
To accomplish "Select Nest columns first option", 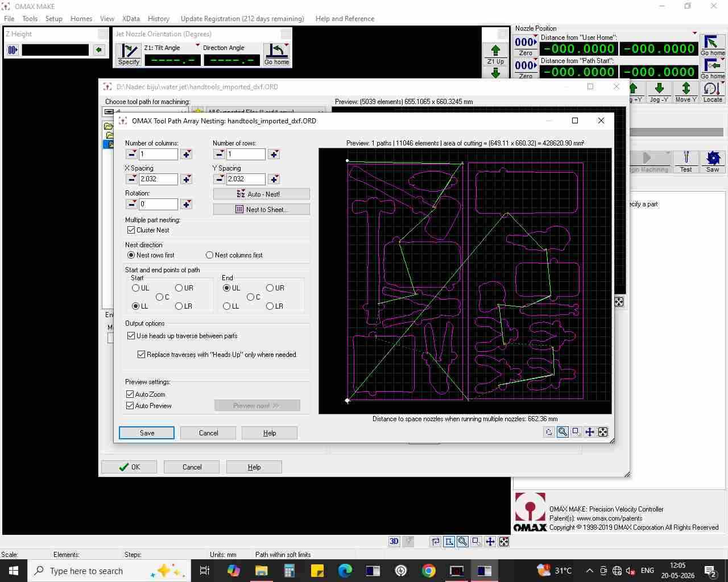I will [x=210, y=255].
